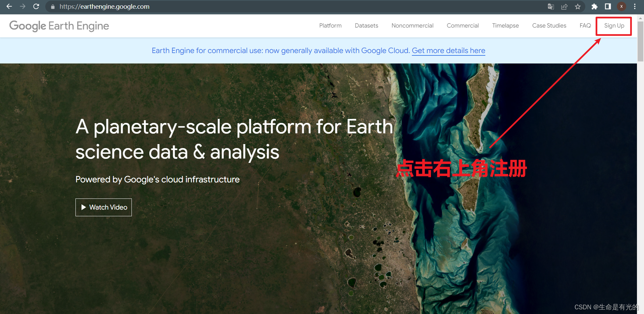The image size is (644, 314).
Task: Go back to the previous page
Action: (x=9, y=6)
